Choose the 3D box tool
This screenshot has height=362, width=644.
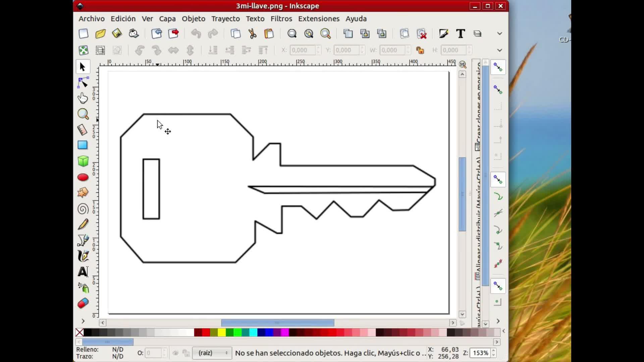tap(83, 161)
